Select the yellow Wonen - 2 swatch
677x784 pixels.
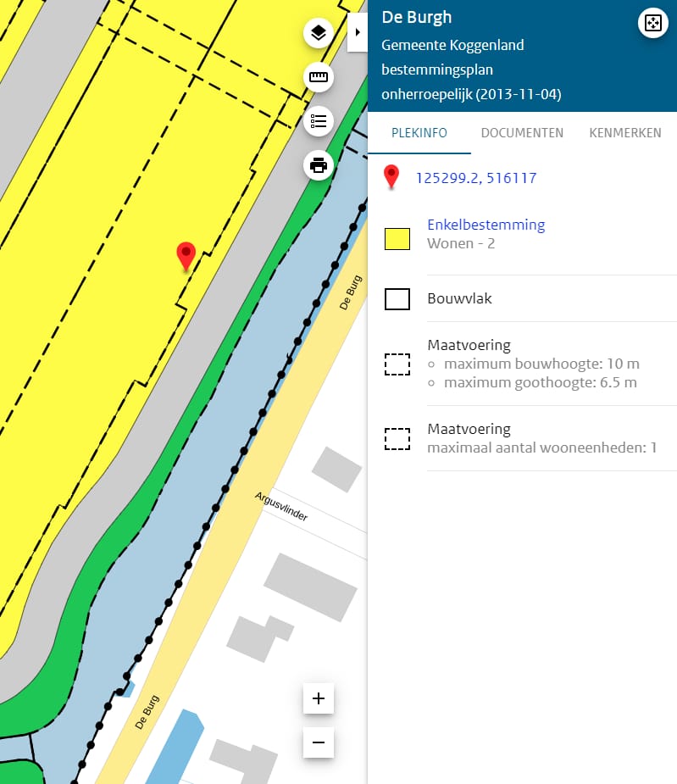[x=397, y=239]
